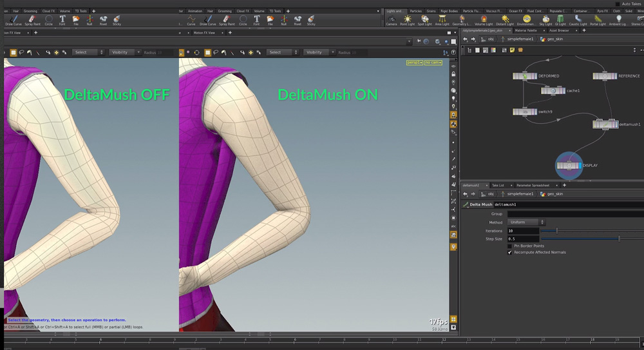644x350 pixels.
Task: Open the no cam camera menu
Action: click(x=433, y=63)
